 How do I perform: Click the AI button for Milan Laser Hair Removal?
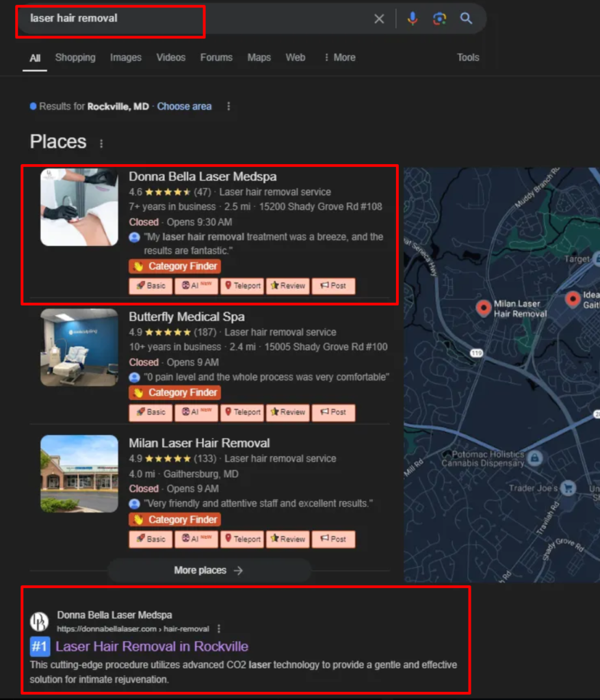(x=196, y=539)
